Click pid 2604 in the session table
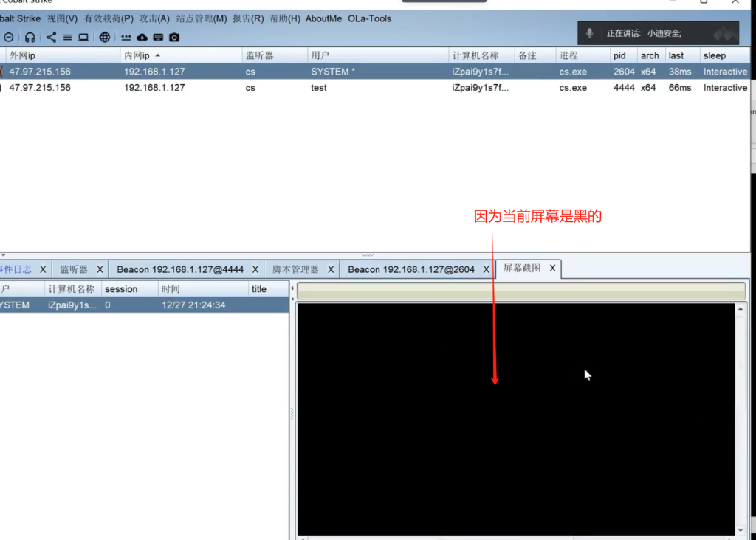This screenshot has height=540, width=756. coord(624,72)
